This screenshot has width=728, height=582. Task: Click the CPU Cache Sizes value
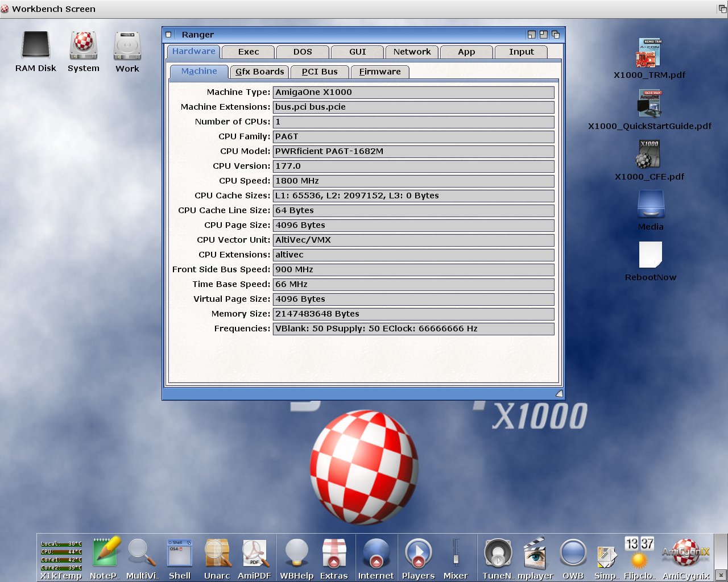pyautogui.click(x=413, y=196)
